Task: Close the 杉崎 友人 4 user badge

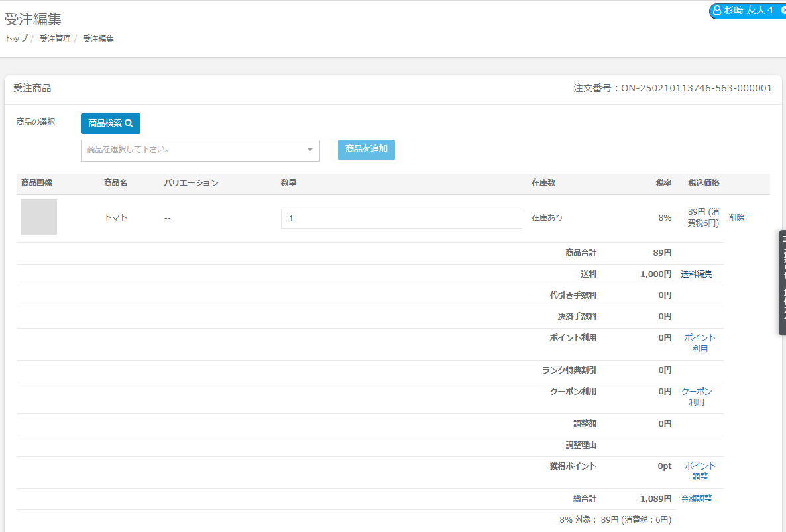Action: (782, 11)
